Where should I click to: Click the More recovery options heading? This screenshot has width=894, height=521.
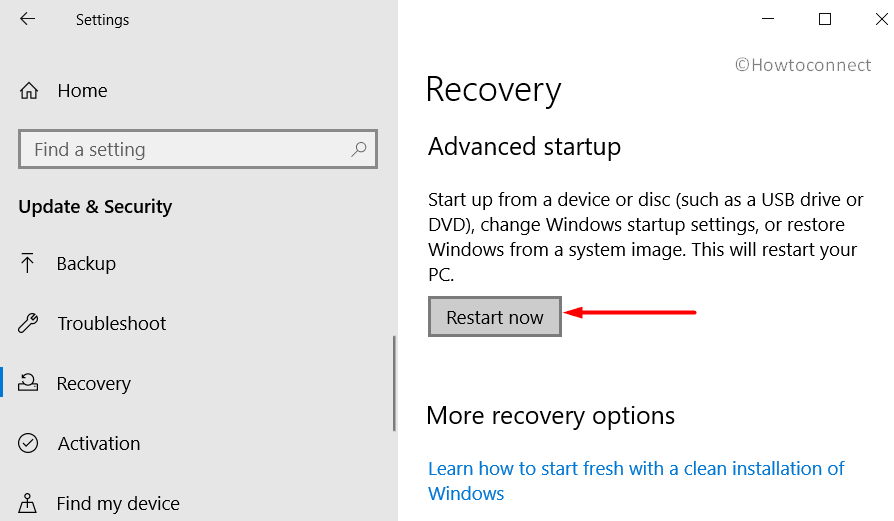(x=551, y=416)
